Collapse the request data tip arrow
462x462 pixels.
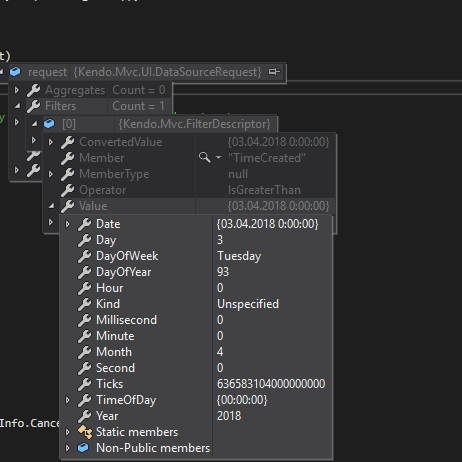point(2,72)
